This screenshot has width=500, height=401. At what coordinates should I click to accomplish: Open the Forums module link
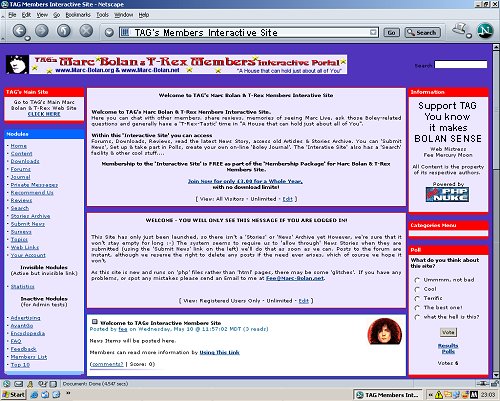coord(20,169)
